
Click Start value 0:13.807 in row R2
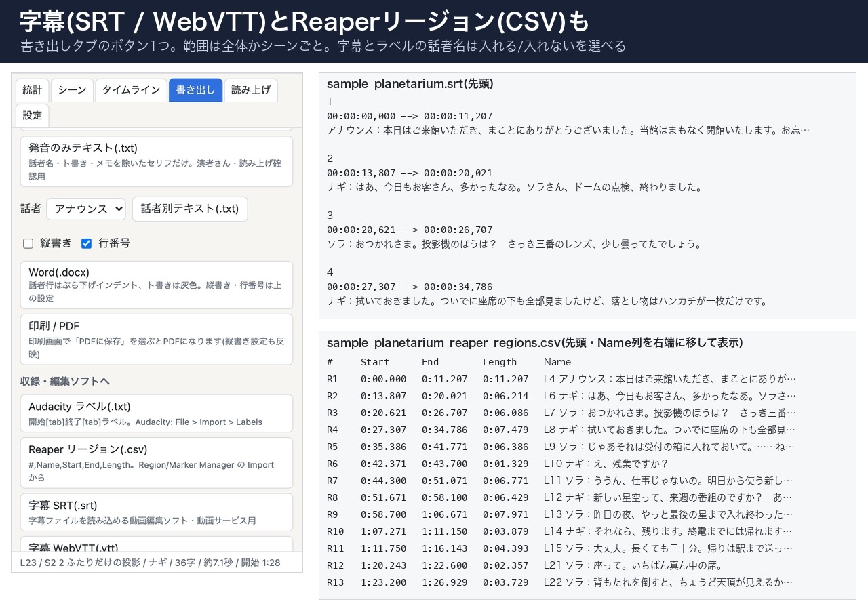click(x=384, y=396)
